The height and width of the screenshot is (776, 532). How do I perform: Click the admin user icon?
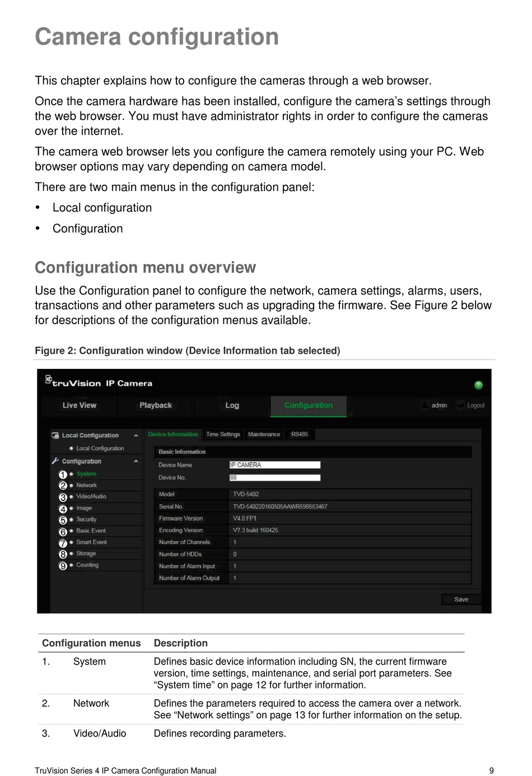click(426, 405)
